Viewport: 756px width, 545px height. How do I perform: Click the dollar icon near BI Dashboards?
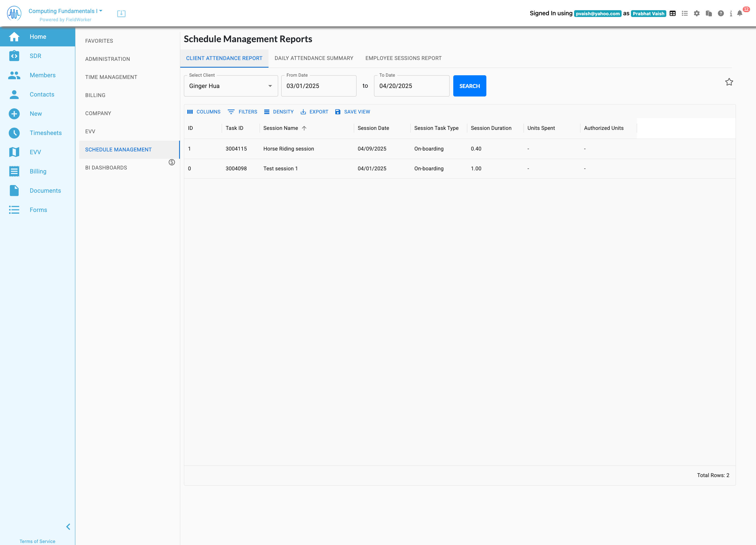coord(172,162)
